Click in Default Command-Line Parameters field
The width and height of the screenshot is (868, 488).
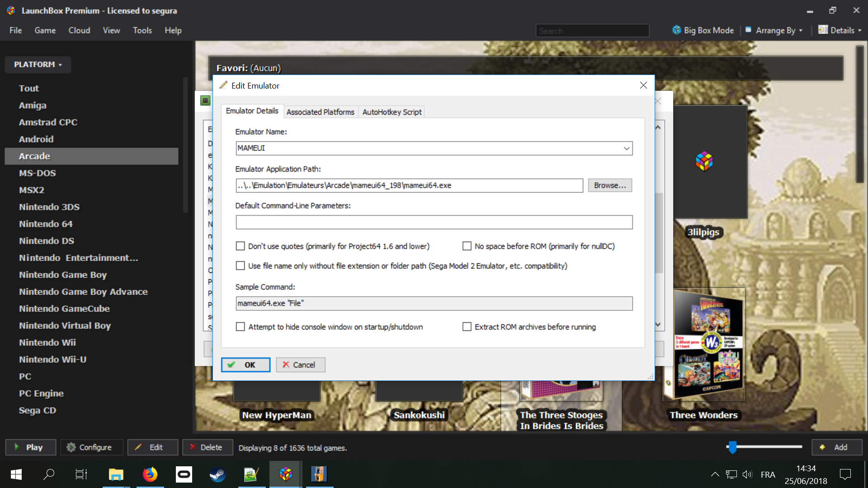(434, 222)
